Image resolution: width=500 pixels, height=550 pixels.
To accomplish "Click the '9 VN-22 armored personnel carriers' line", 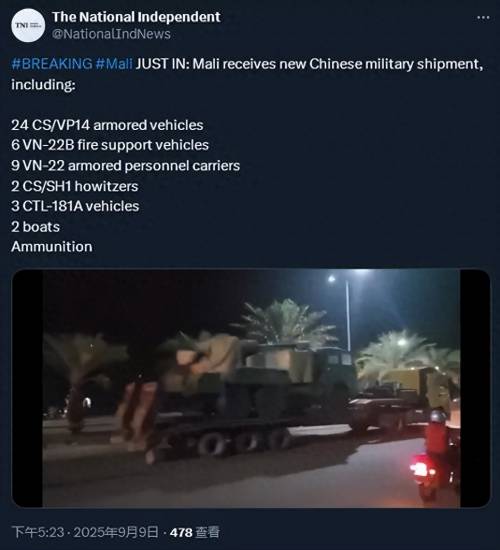I will (x=125, y=165).
